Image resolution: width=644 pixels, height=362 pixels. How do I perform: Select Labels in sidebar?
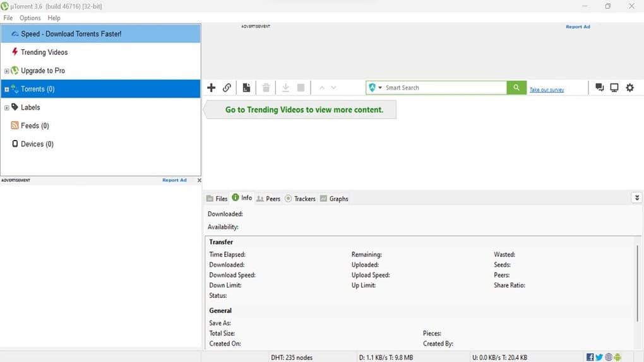[x=100, y=107]
